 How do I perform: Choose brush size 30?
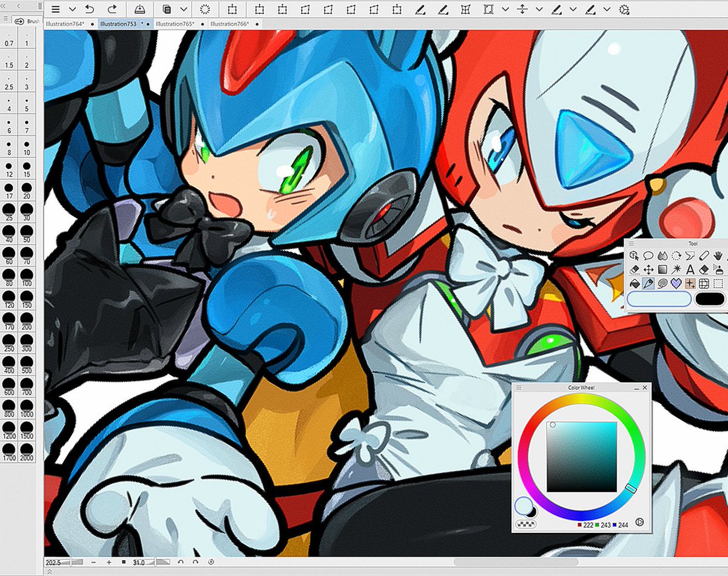[x=27, y=211]
